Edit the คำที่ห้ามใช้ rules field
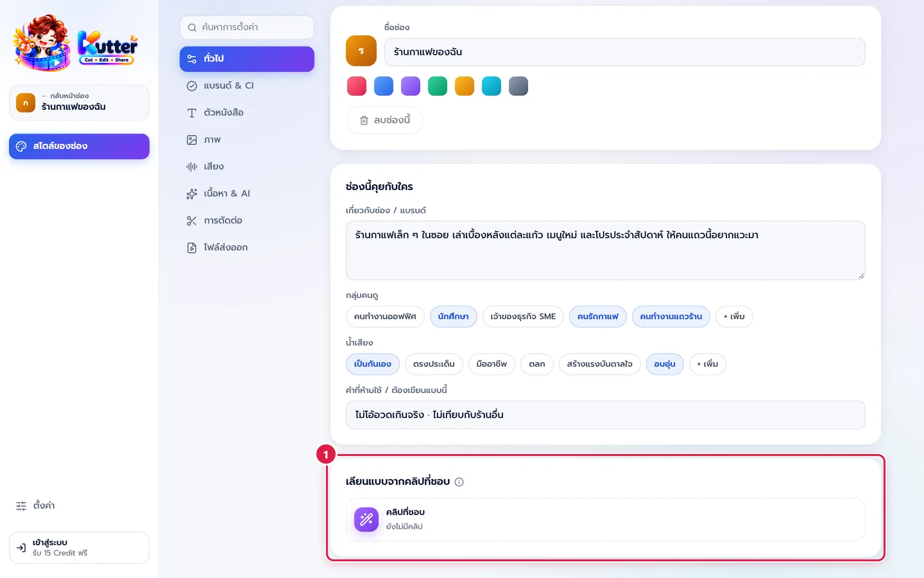924x578 pixels. point(605,415)
